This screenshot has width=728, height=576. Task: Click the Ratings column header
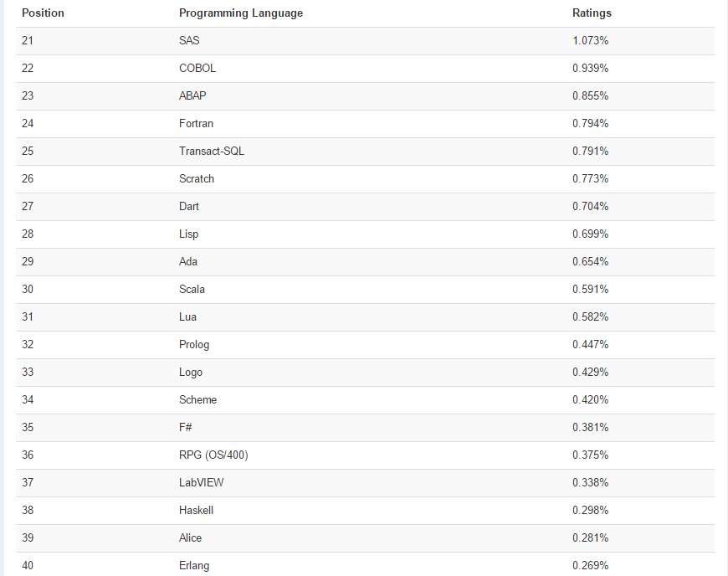(592, 13)
